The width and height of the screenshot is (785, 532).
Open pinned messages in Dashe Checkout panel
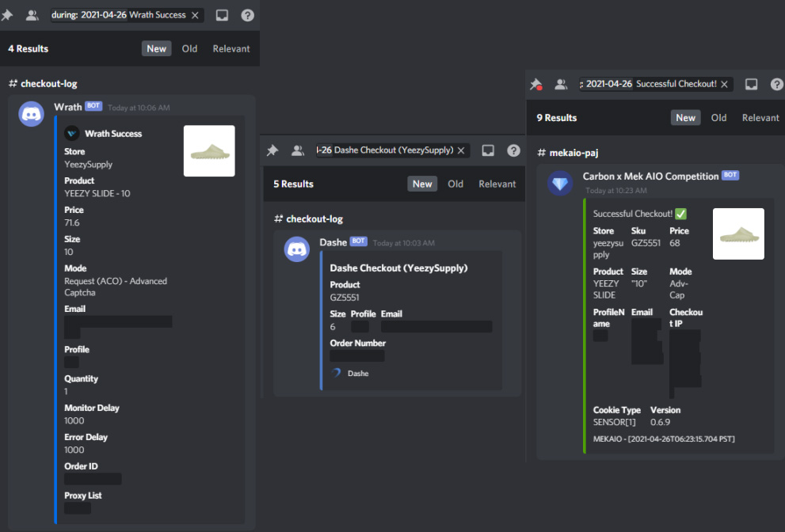tap(272, 150)
